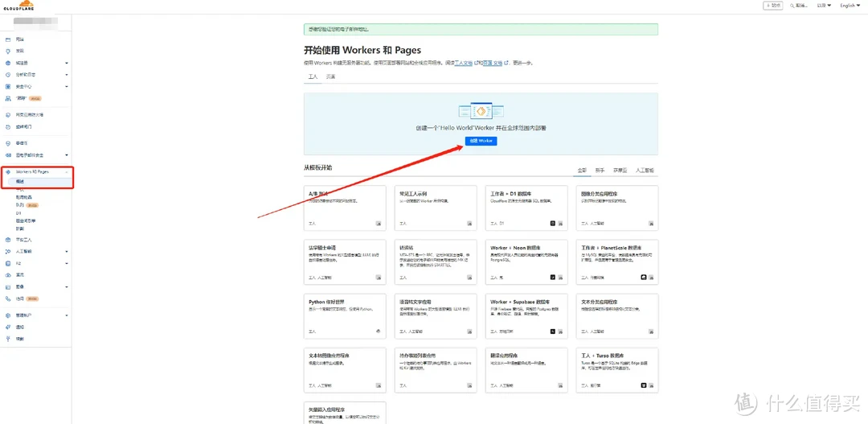868x424 pixels.
Task: Click the 网页应用防火墙 (WAF) sidebar icon
Action: click(8, 115)
